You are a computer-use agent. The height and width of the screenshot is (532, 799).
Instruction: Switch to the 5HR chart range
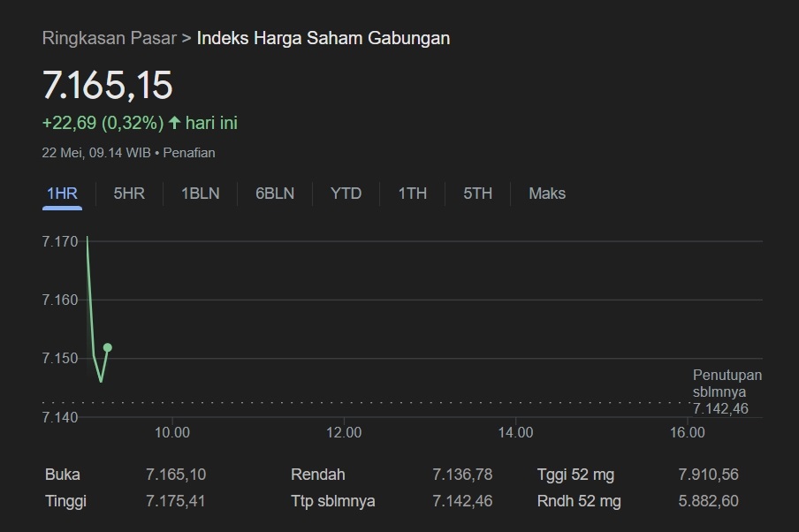pyautogui.click(x=129, y=194)
